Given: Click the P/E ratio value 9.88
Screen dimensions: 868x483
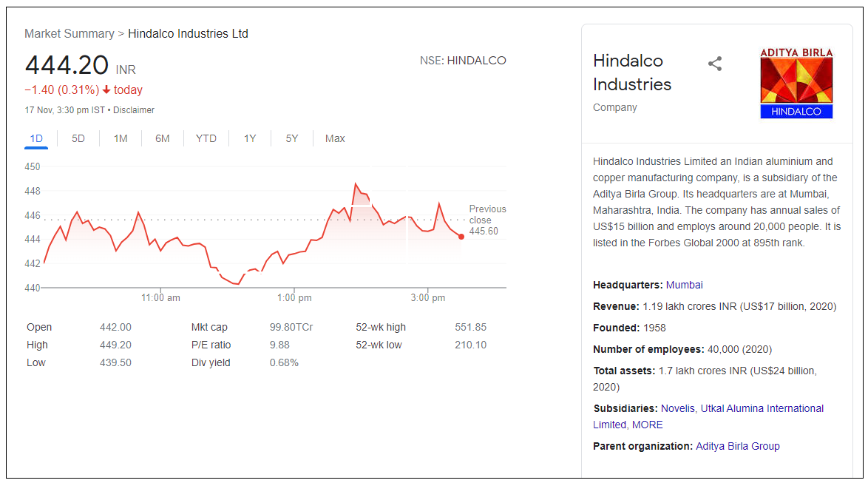Looking at the screenshot, I should (279, 345).
